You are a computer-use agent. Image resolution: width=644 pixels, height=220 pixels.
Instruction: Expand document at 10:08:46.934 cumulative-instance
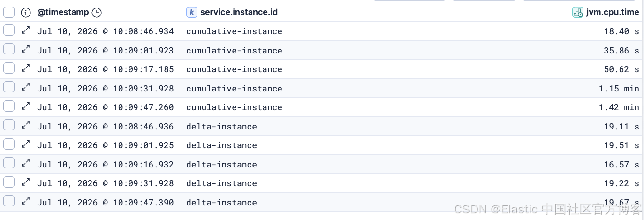coord(26,30)
